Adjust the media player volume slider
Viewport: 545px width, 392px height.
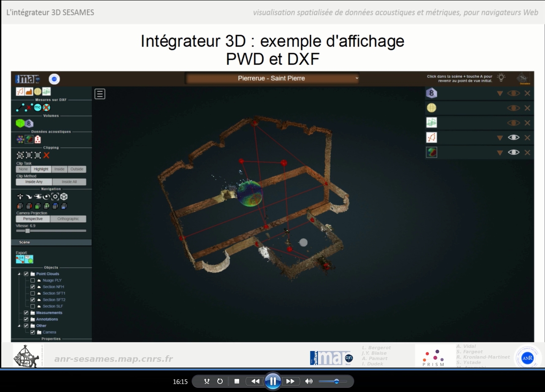click(x=333, y=381)
